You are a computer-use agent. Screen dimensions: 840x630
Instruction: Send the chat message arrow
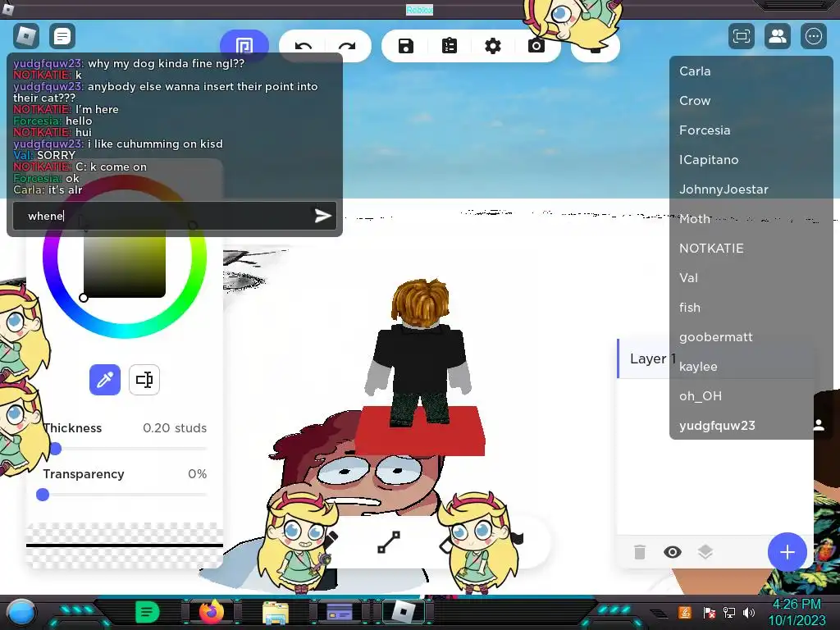click(x=322, y=216)
